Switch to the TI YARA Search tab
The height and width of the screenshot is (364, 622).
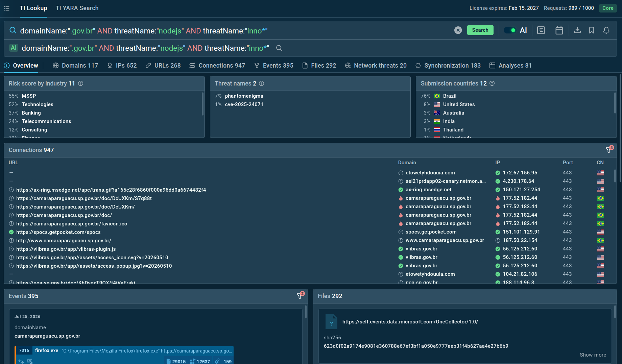(77, 8)
